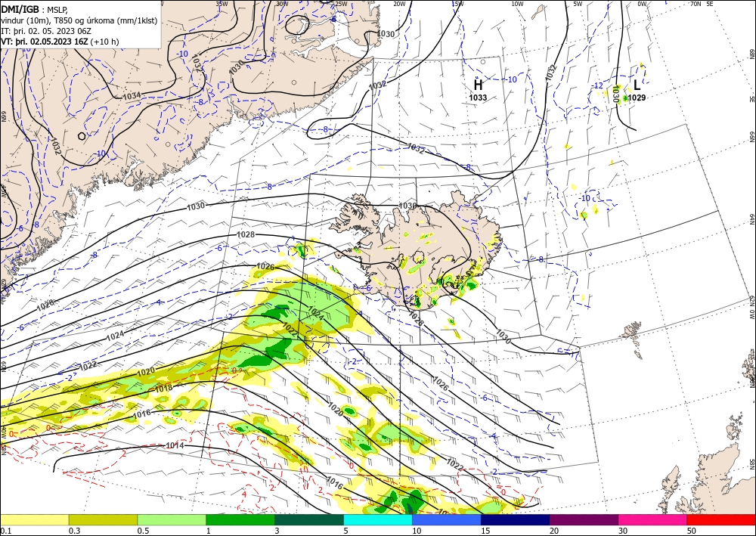Image resolution: width=756 pixels, height=536 pixels.
Task: Pick the blue 10–15 mm legend color
Action: pyautogui.click(x=447, y=519)
